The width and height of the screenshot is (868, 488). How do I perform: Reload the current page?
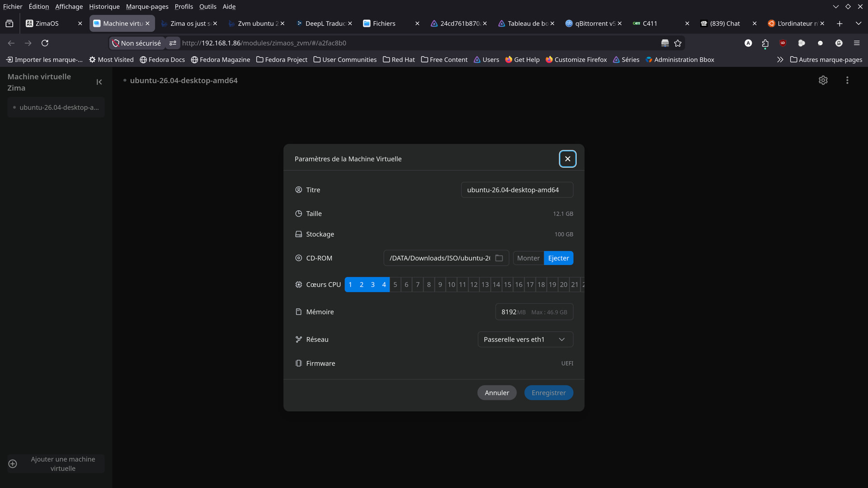45,43
